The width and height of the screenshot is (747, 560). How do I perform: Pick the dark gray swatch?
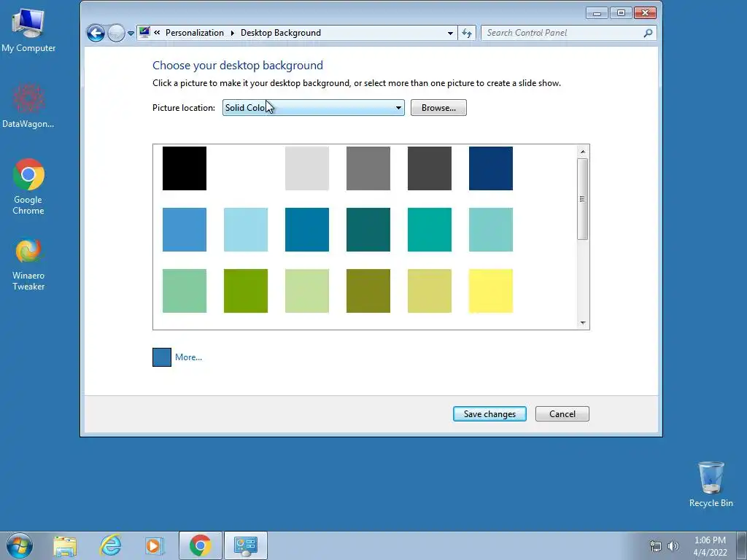pyautogui.click(x=429, y=168)
